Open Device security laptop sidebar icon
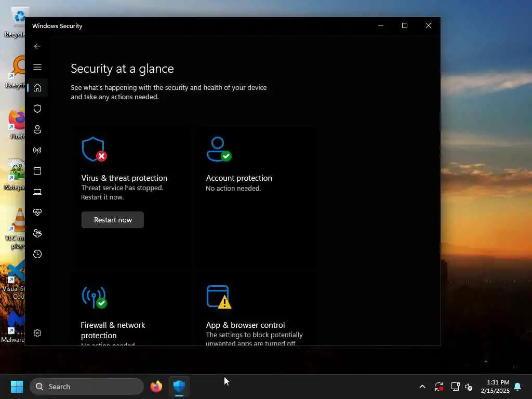 tap(37, 192)
